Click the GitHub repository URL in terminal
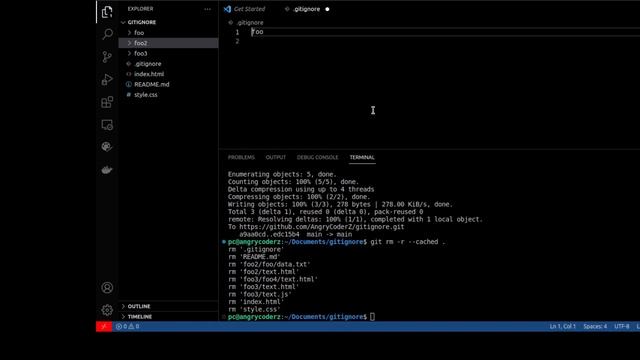The height and width of the screenshot is (360, 640). click(322, 227)
